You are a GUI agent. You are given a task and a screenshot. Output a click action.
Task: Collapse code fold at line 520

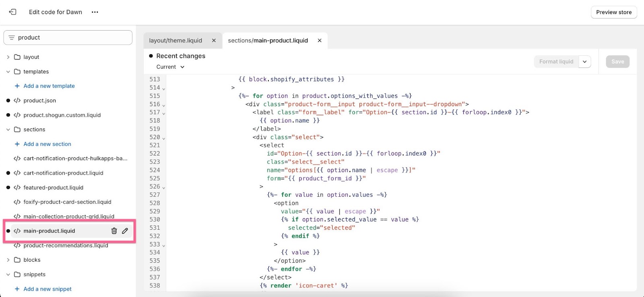point(164,138)
